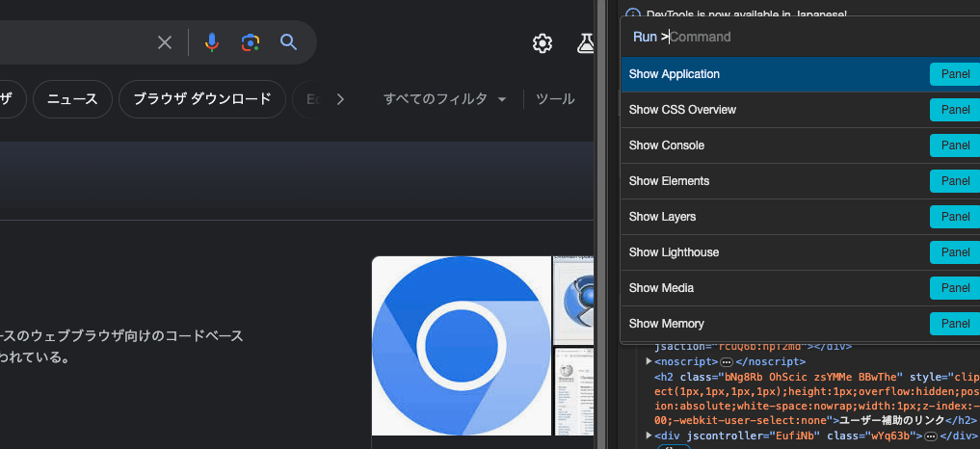Expand the noscript element node

pos(649,361)
